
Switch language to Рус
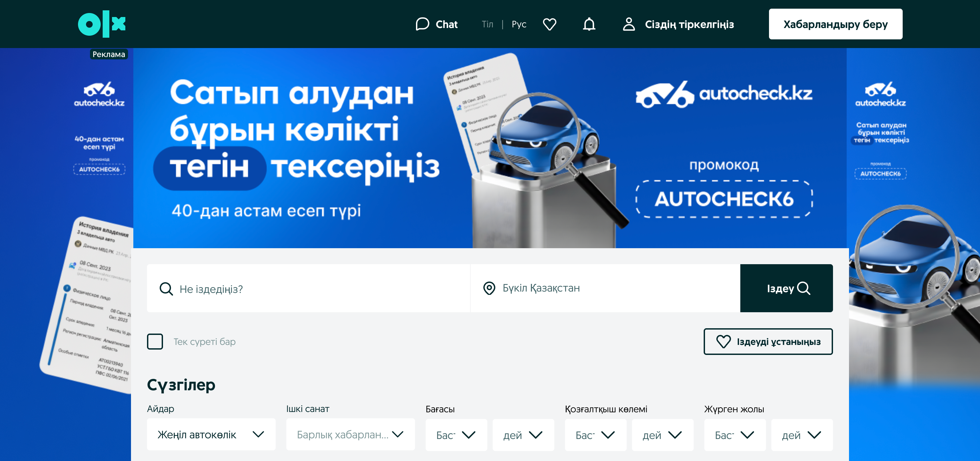pos(519,24)
